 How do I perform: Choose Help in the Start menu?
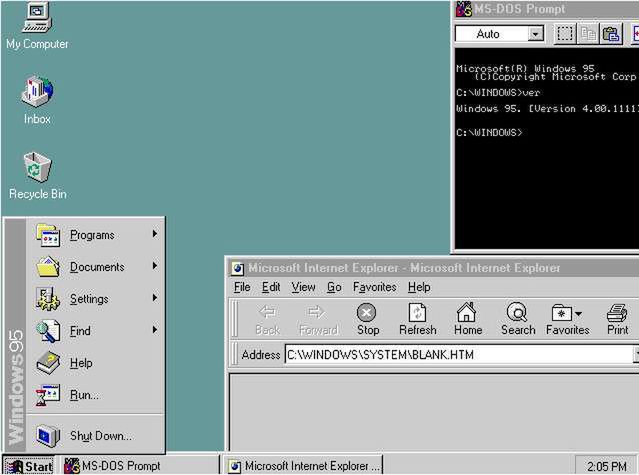(96, 363)
